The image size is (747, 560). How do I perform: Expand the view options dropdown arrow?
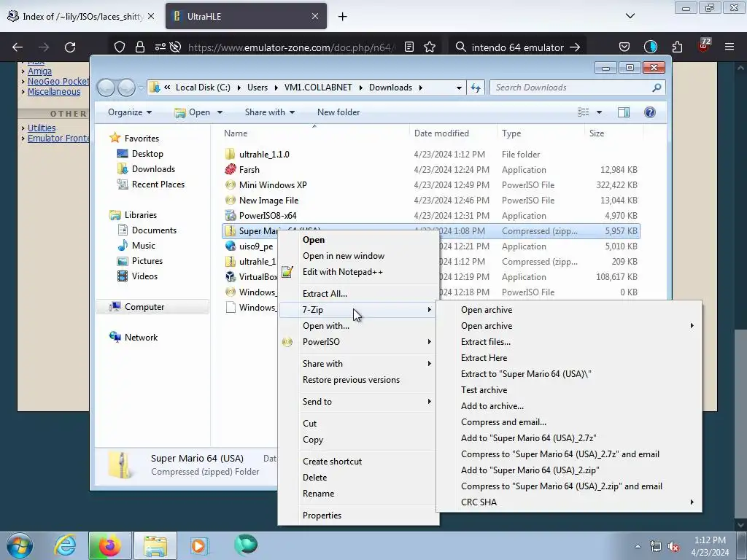pos(600,112)
